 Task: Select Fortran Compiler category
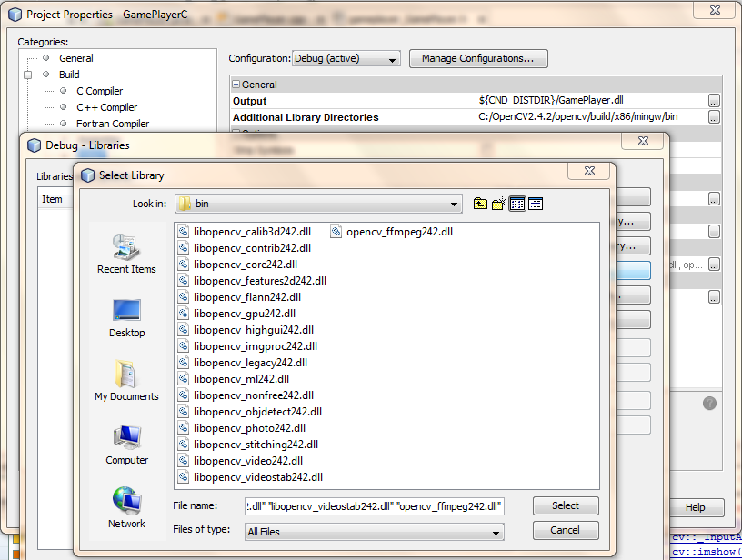113,124
